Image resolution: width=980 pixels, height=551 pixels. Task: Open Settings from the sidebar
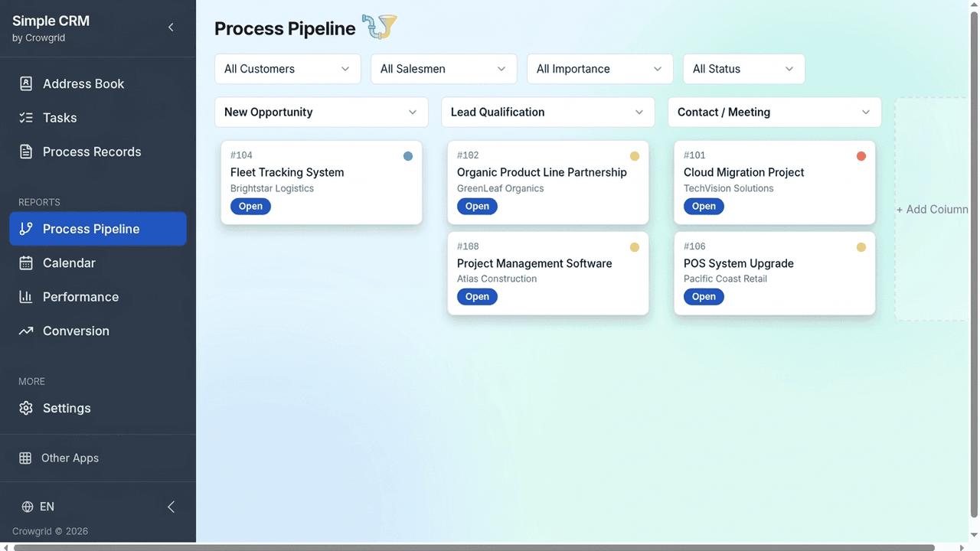98,408
